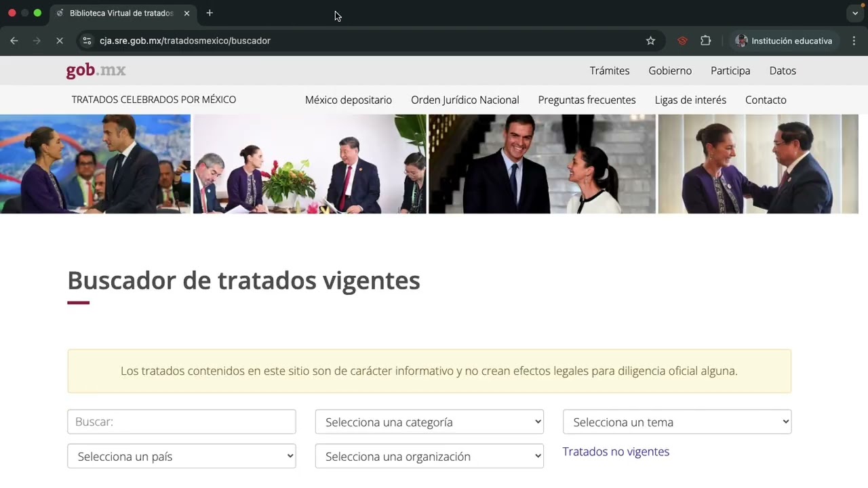
Task: Click the gob.mx logo
Action: click(96, 70)
